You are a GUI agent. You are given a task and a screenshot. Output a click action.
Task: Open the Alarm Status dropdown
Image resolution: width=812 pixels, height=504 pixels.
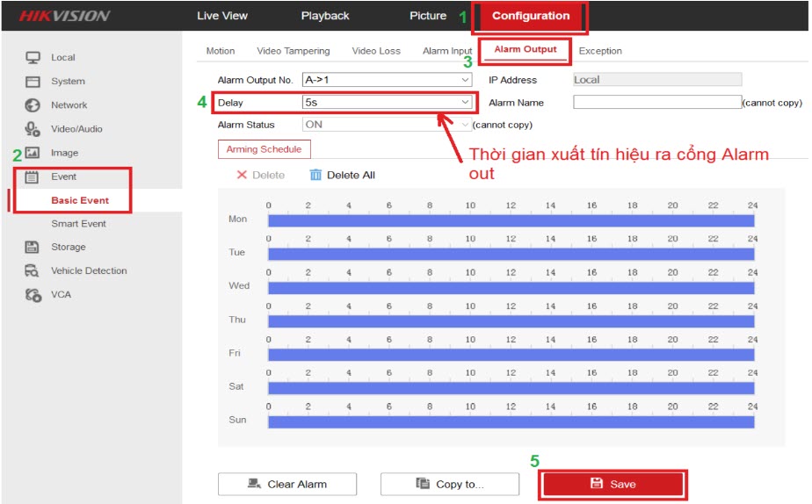click(387, 125)
